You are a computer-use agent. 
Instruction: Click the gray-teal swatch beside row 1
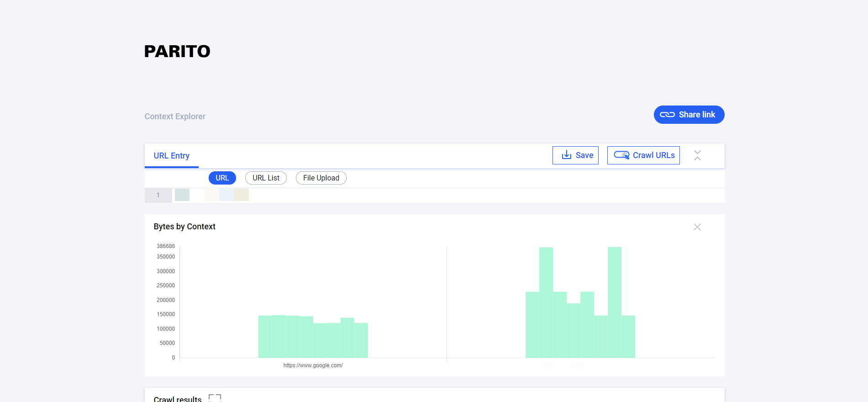[182, 195]
